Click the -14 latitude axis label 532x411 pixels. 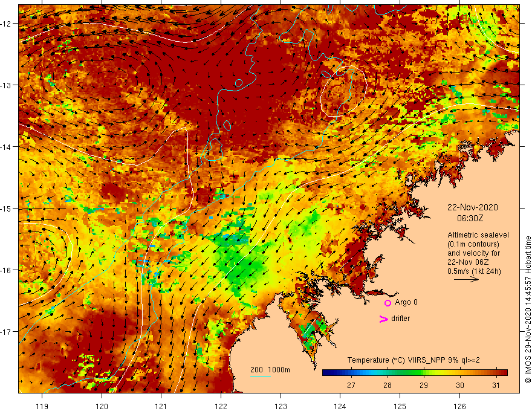[x=6, y=147]
